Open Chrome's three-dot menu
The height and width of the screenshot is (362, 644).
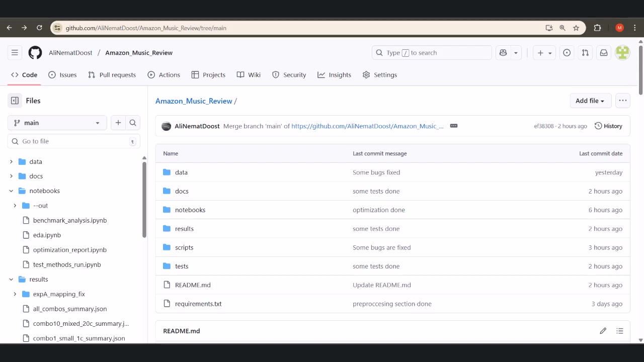click(635, 28)
